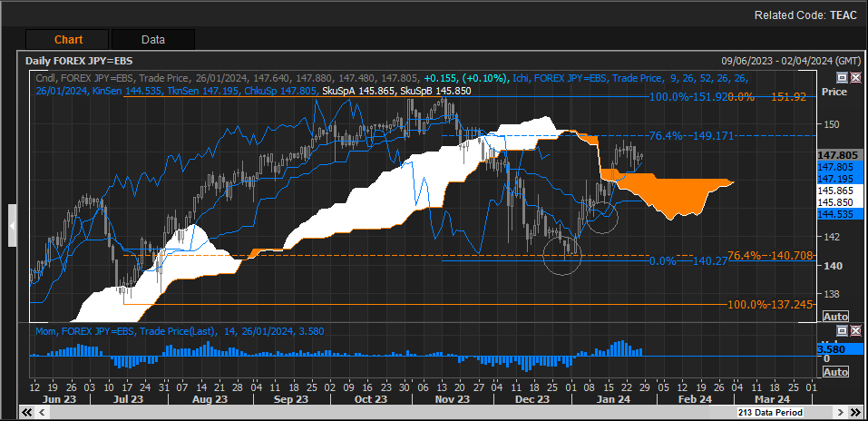Maximize the price chart pane icon
This screenshot has height=421, width=868.
click(x=841, y=78)
